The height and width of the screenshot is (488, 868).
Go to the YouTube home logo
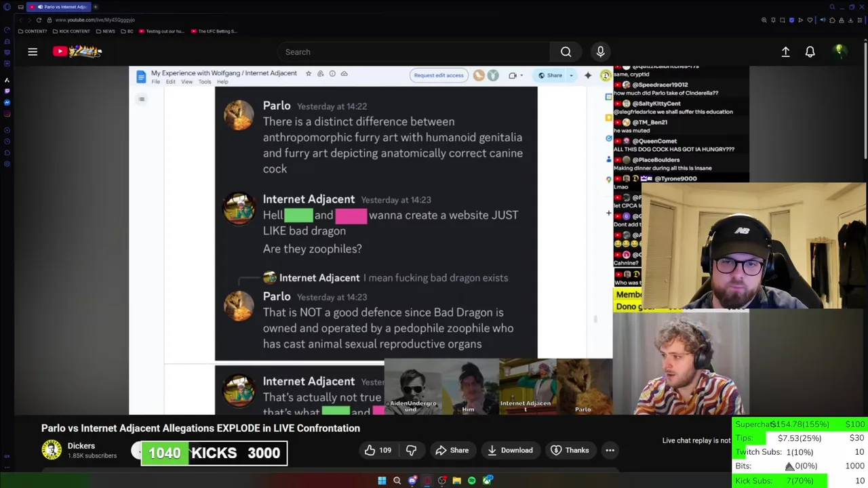click(77, 52)
